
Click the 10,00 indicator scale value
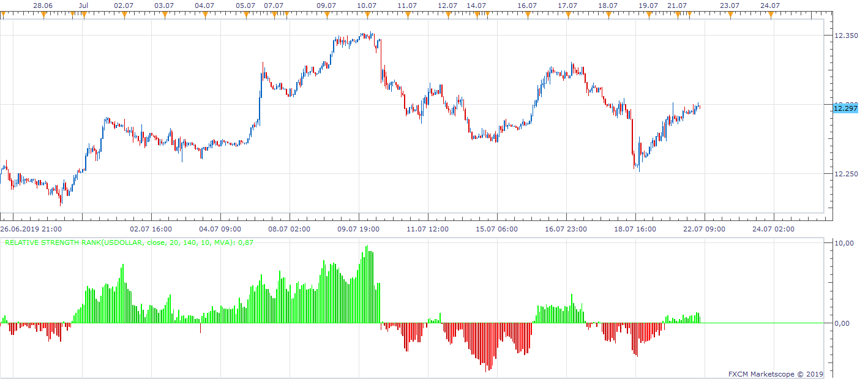[x=844, y=243]
